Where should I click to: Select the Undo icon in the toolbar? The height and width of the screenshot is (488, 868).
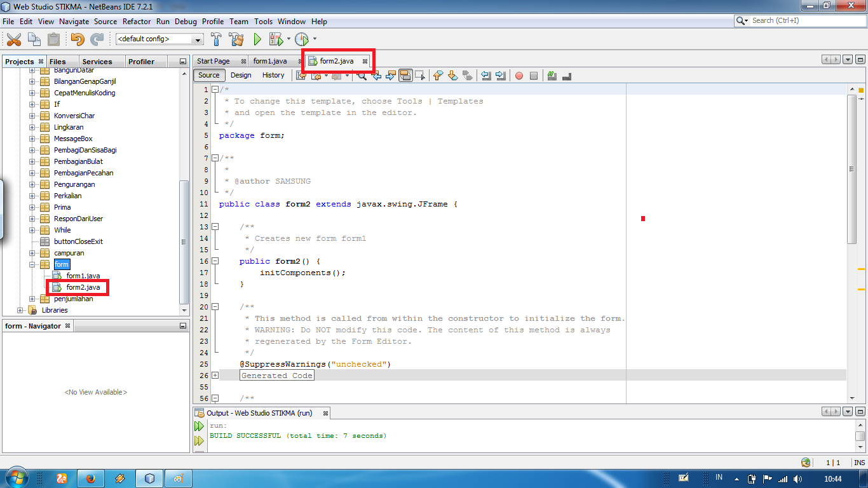(x=76, y=39)
